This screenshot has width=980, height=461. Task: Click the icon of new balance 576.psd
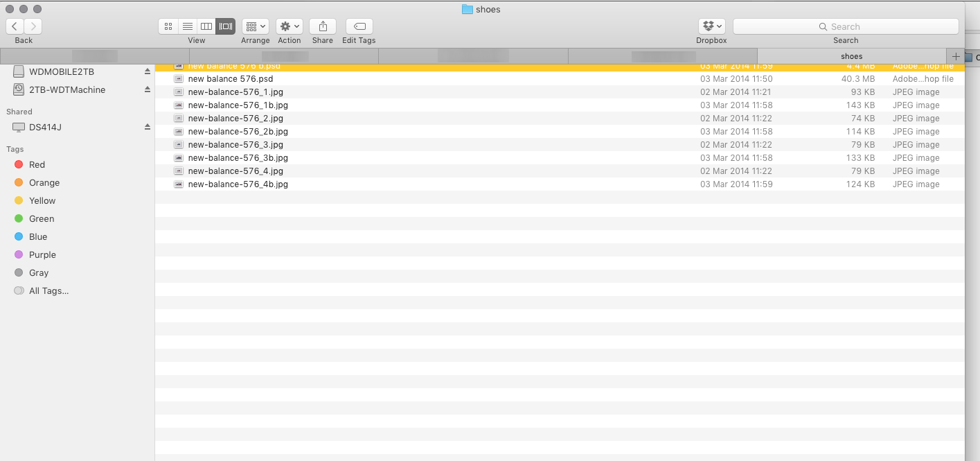179,79
